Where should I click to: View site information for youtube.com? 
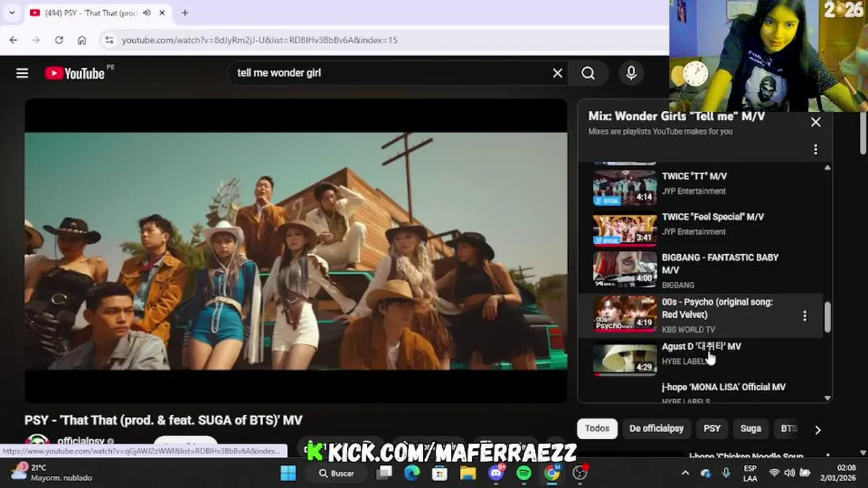point(109,40)
